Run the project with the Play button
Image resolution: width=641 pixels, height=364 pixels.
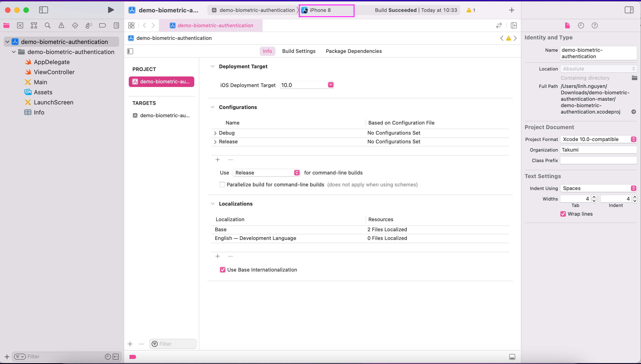111,10
